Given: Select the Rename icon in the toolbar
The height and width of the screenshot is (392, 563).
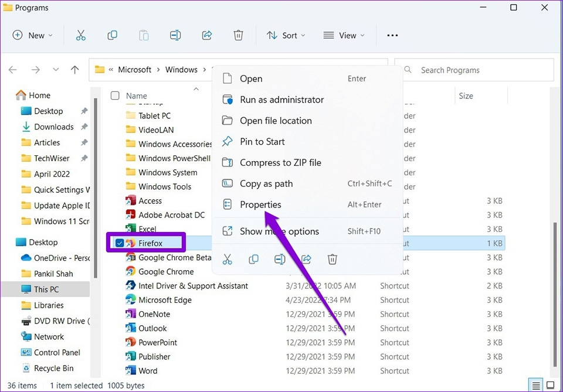Looking at the screenshot, I should [175, 35].
